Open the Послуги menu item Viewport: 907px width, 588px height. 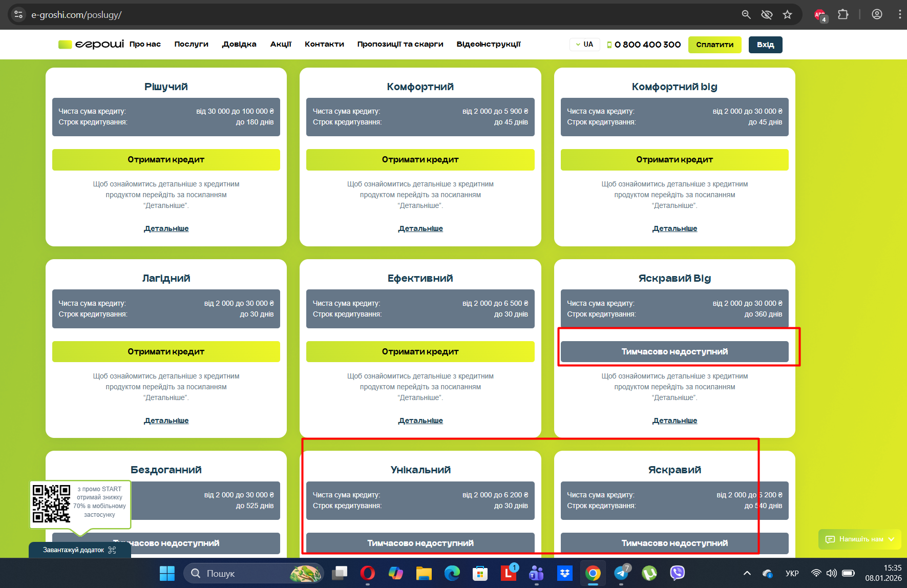(x=192, y=44)
